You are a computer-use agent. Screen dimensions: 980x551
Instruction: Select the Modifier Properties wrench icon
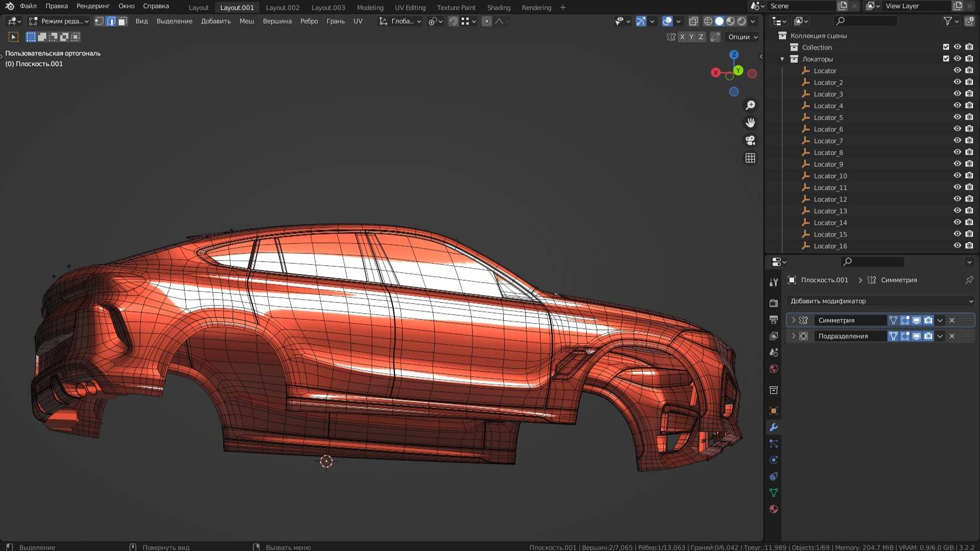(773, 427)
